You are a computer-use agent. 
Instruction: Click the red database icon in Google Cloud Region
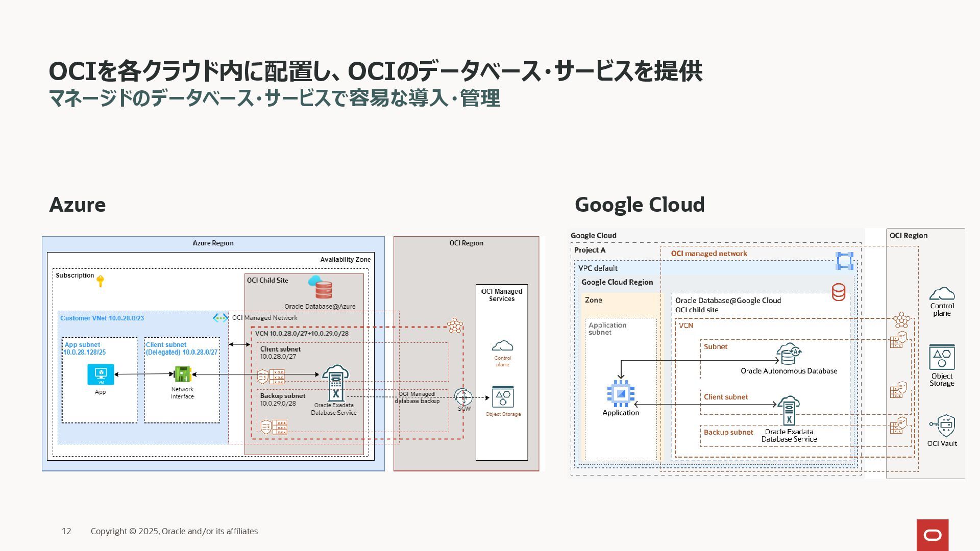839,292
